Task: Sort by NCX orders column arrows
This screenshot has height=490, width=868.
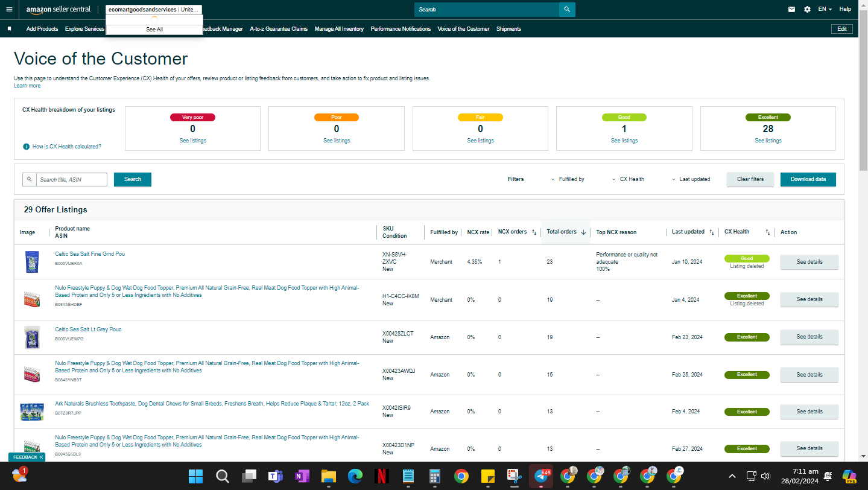Action: coord(534,232)
